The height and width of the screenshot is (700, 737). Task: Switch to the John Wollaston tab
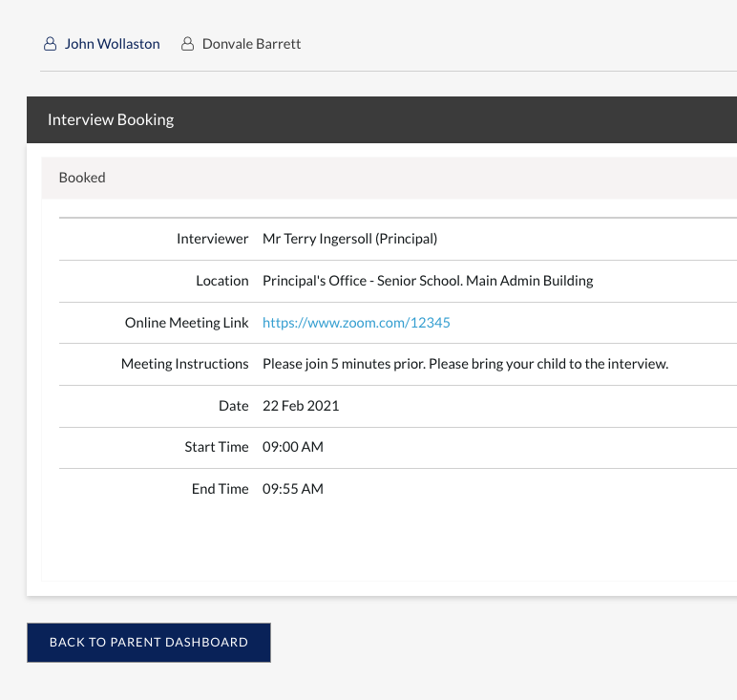point(112,44)
